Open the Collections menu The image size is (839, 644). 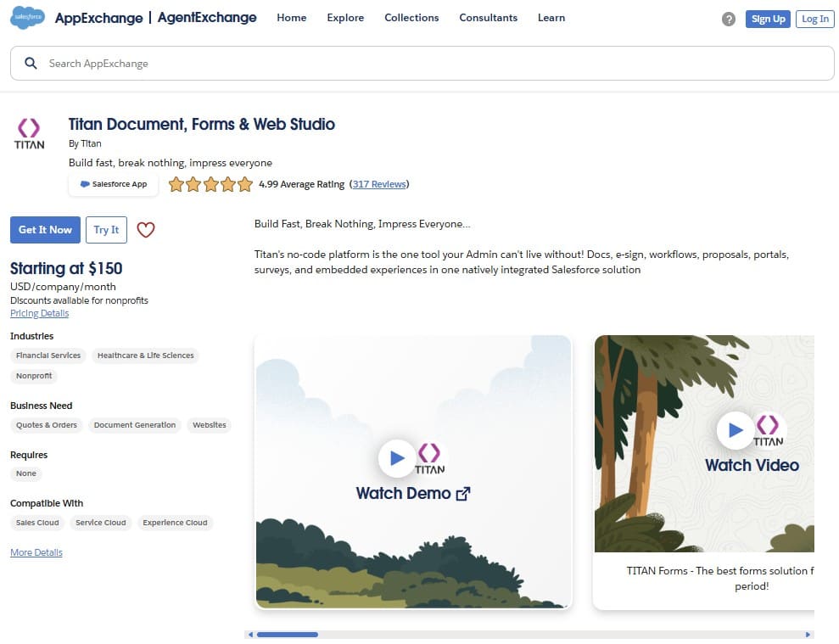pos(411,18)
